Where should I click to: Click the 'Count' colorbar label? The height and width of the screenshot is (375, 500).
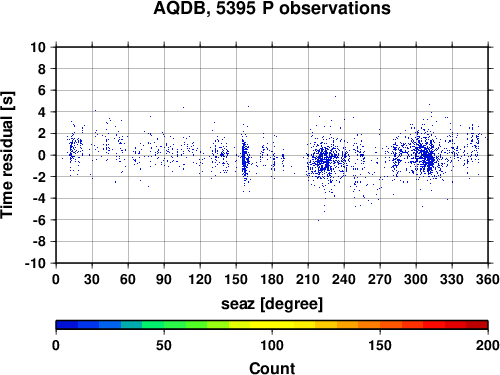coord(272,368)
